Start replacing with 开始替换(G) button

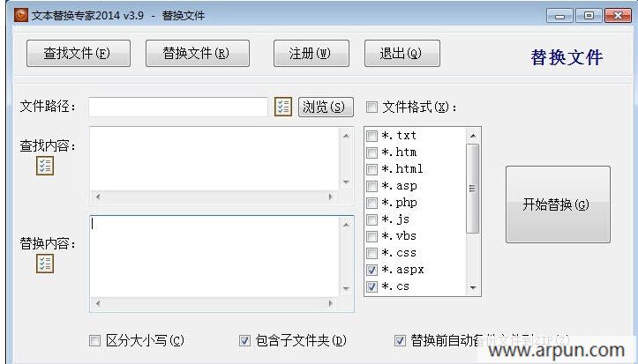tap(558, 204)
